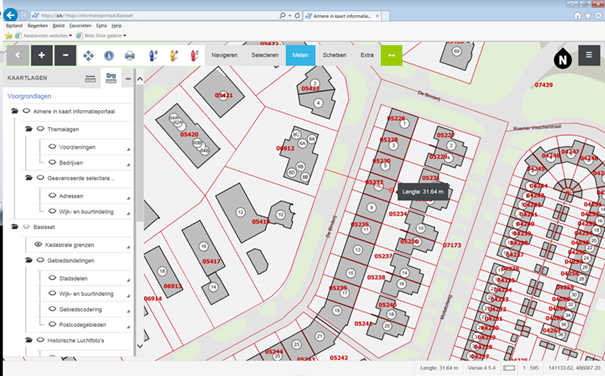Click the browser home icon
The image size is (605, 376).
[578, 15]
